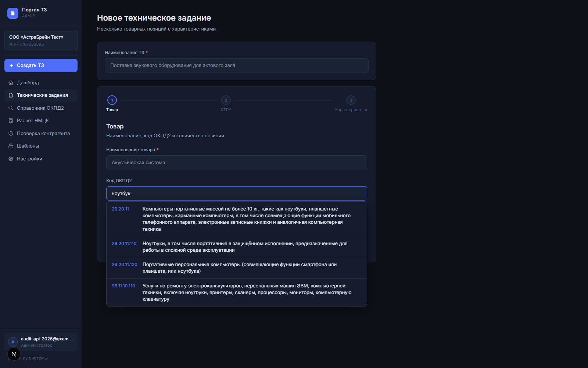Open Проверка контрагента page

[41, 134]
